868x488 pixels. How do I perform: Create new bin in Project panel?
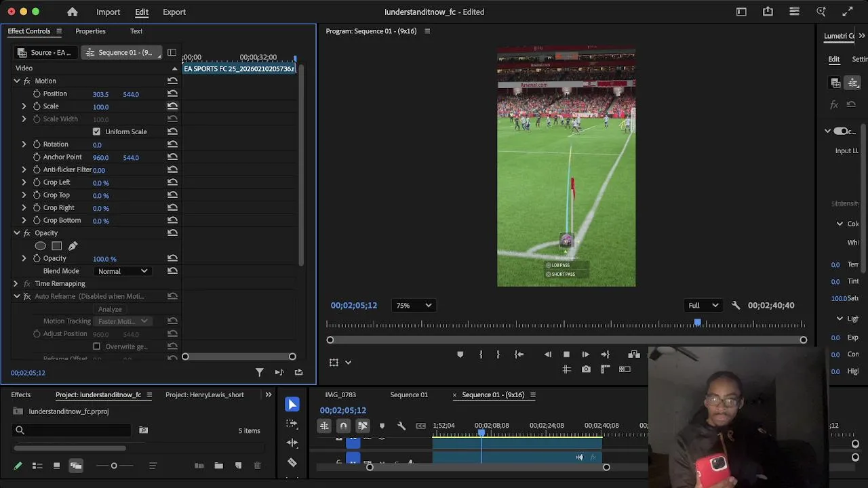click(x=218, y=466)
